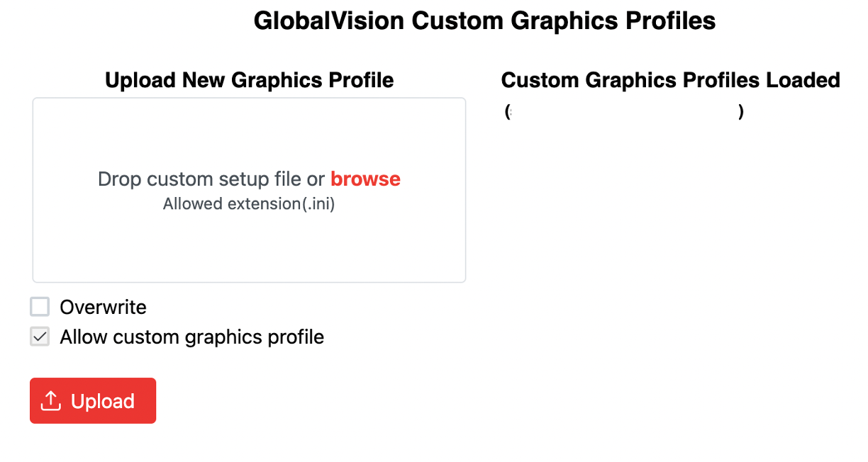Image resolution: width=868 pixels, height=462 pixels.
Task: Click the 'Drop custom setup file or' text
Action: pos(211,179)
